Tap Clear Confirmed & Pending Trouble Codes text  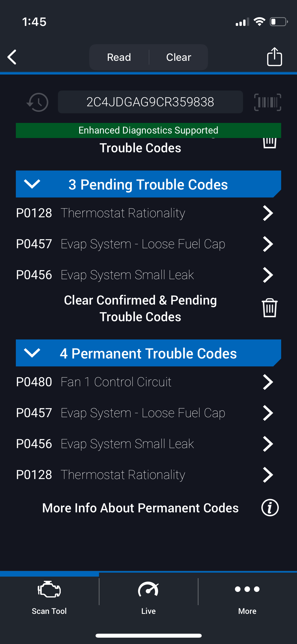point(140,308)
